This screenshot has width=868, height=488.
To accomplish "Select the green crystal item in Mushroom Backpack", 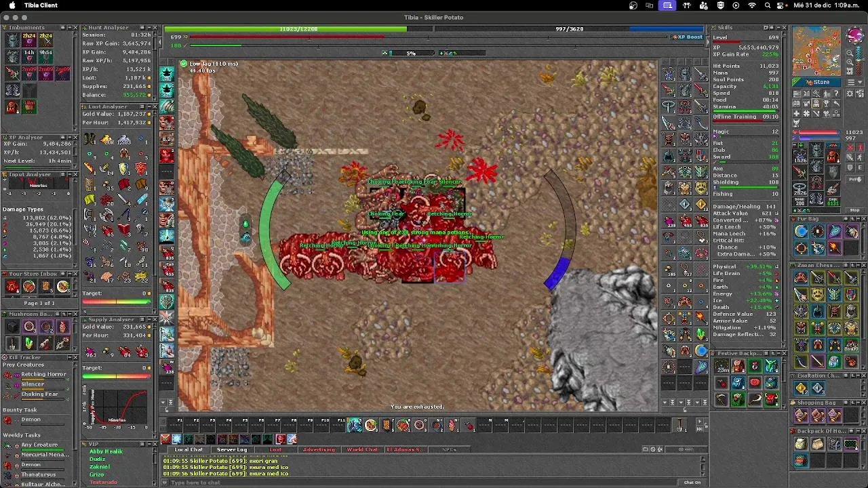I will tap(29, 344).
